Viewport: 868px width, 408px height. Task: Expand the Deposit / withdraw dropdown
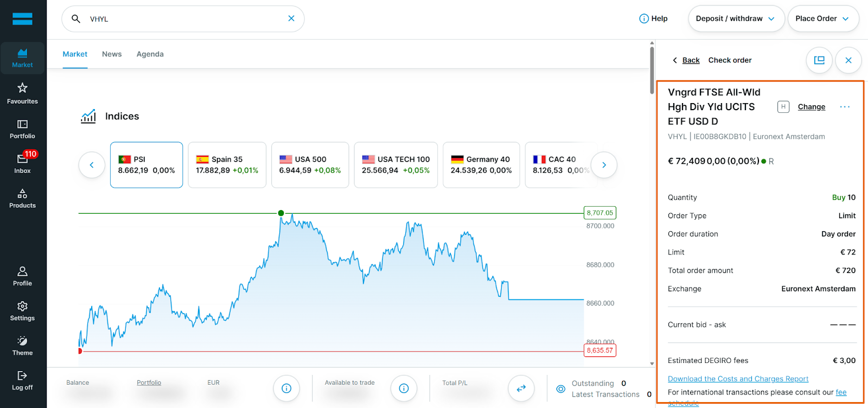(736, 18)
